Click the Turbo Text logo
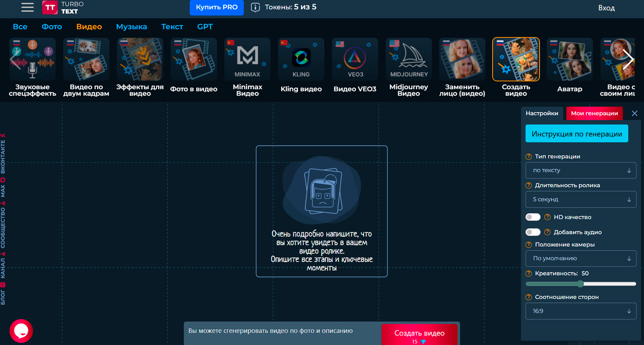 [x=63, y=7]
